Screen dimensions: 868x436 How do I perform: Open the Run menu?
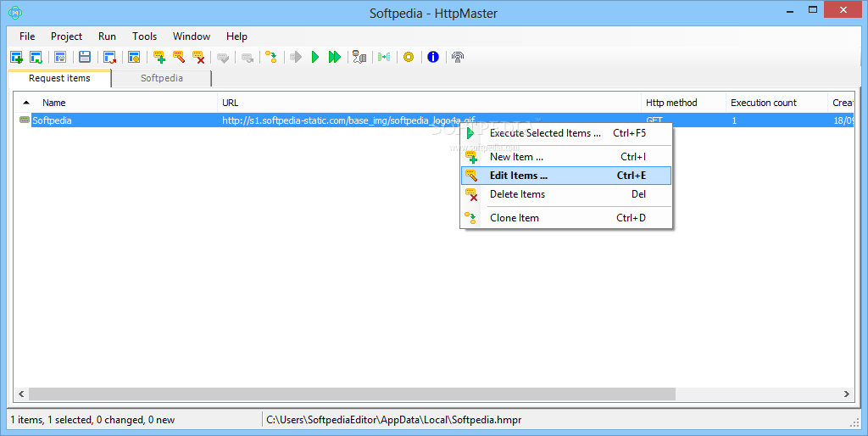[107, 36]
